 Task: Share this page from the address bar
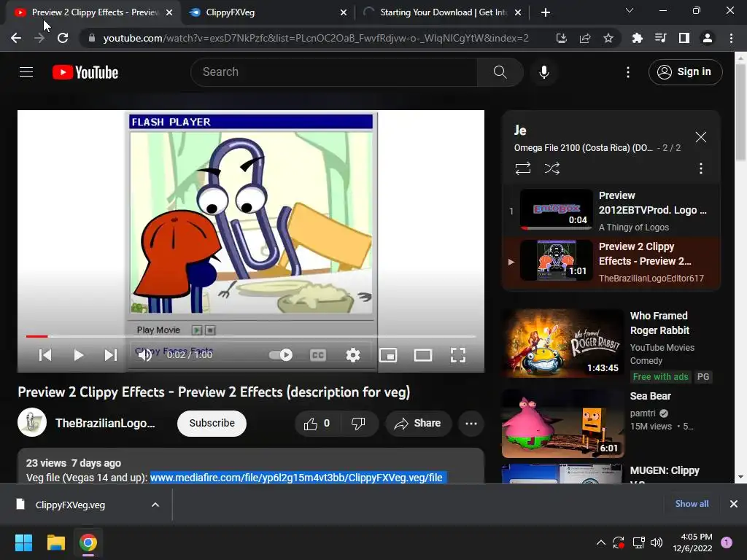tap(585, 38)
